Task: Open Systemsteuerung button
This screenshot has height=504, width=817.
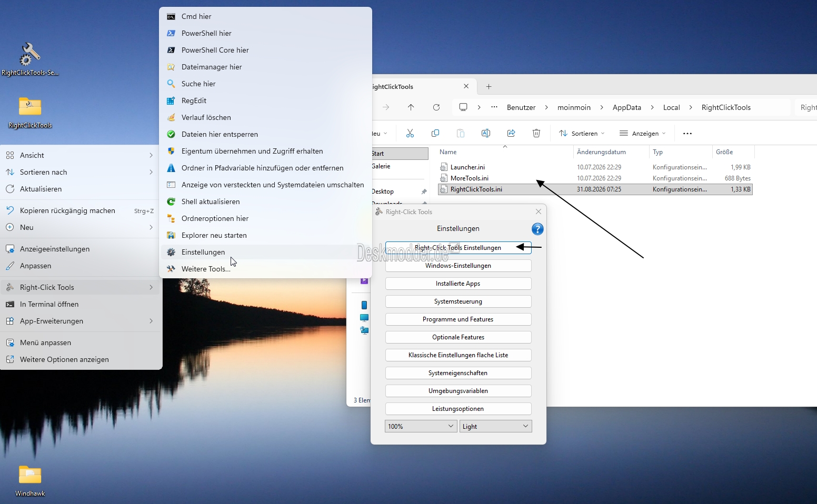Action: [458, 301]
